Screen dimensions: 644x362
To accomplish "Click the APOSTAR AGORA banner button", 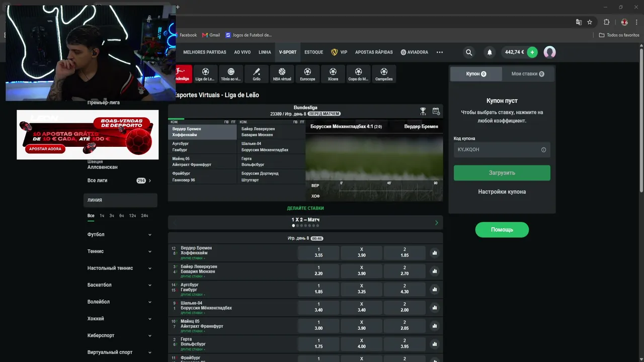I will [x=45, y=149].
